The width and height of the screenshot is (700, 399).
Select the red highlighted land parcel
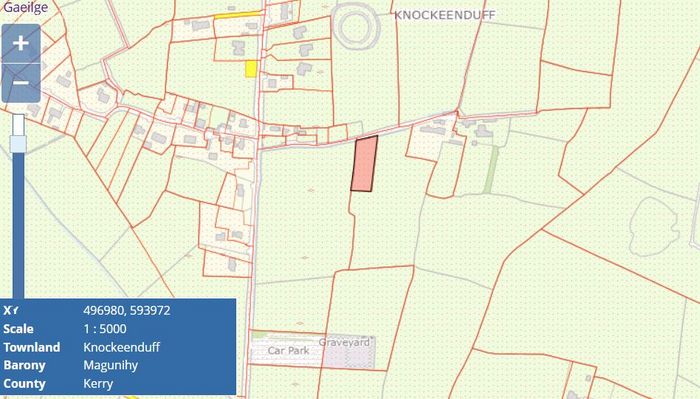pos(364,164)
